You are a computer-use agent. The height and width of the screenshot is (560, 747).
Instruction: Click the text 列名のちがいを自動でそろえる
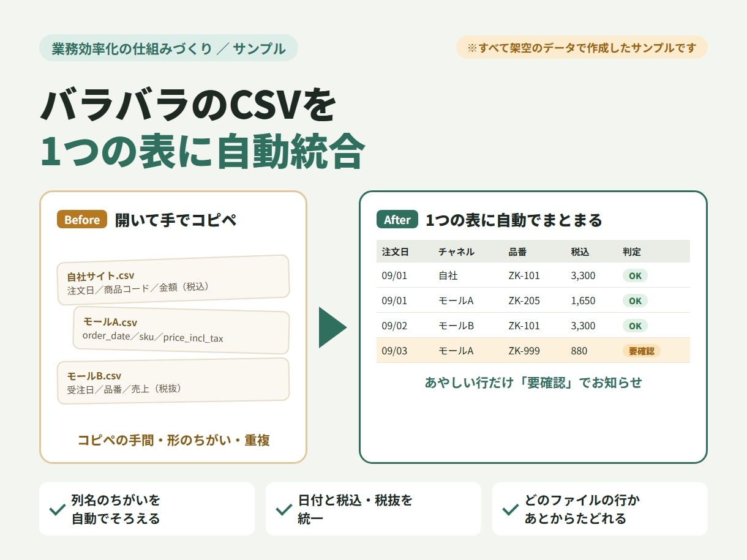point(116,509)
